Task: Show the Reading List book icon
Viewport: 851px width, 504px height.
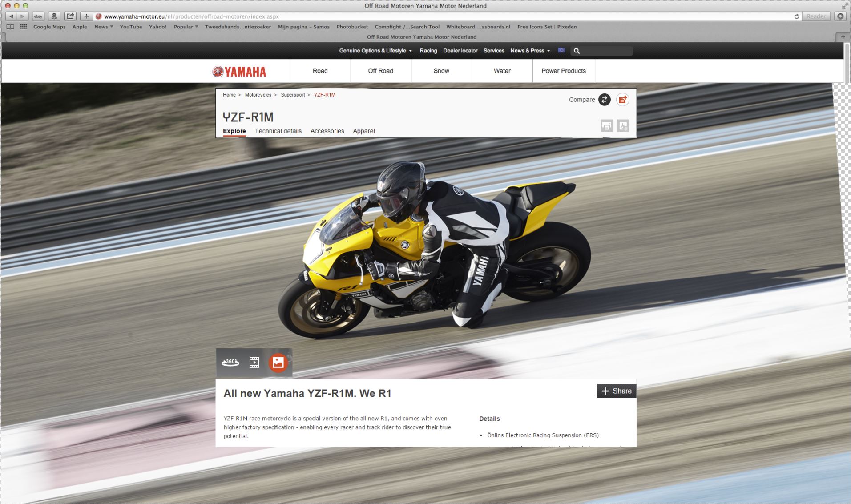Action: pos(10,27)
